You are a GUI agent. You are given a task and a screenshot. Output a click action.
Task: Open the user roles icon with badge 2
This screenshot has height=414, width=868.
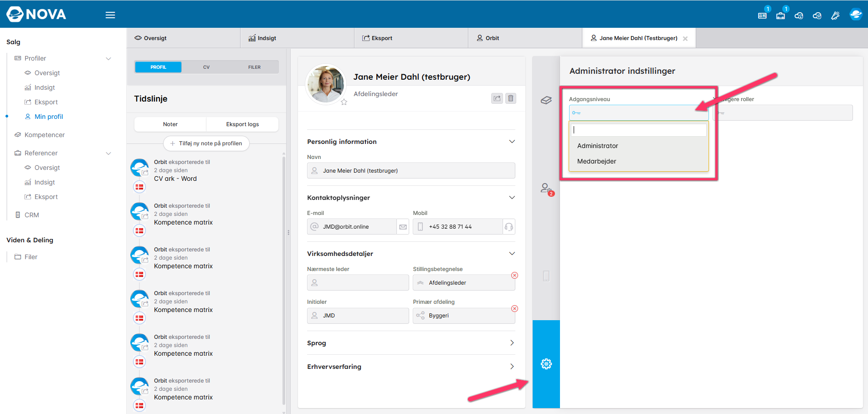546,188
